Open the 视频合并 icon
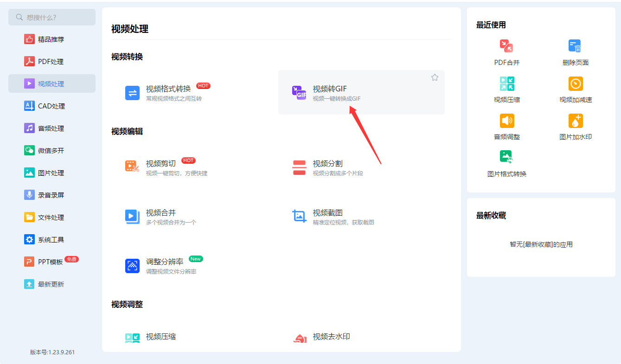Screen dimensions: 621x364 click(133, 217)
